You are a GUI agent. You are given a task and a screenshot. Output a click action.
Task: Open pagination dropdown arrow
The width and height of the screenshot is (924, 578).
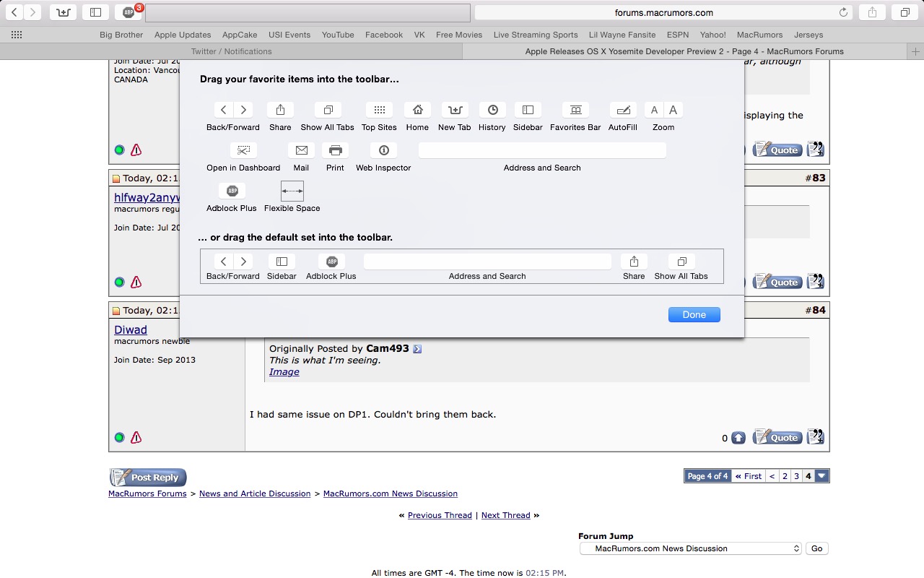pos(821,476)
